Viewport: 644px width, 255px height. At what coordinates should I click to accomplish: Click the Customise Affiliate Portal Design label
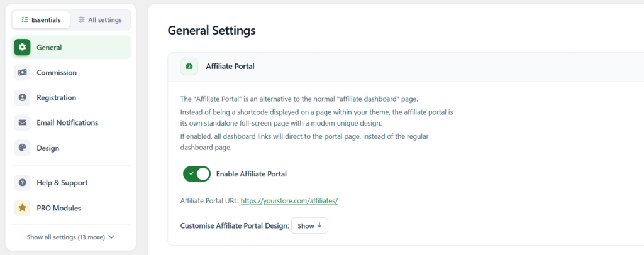tap(235, 225)
